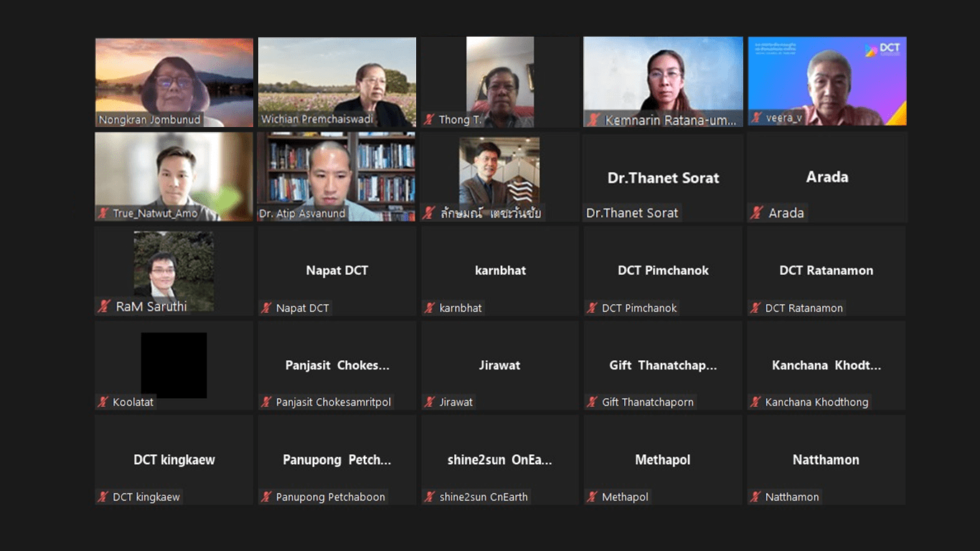Click the karnbhat participant tile
Image resolution: width=980 pixels, height=551 pixels.
pos(500,271)
